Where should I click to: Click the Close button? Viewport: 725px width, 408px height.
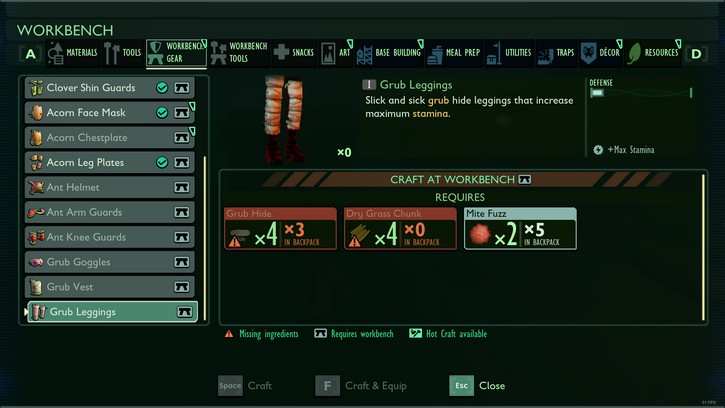477,385
